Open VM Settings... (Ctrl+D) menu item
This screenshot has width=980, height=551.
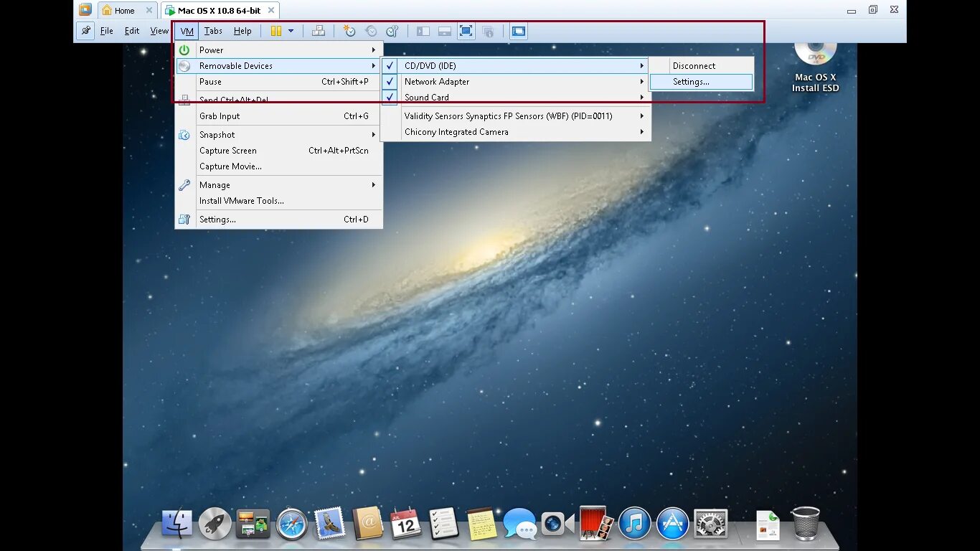(279, 220)
